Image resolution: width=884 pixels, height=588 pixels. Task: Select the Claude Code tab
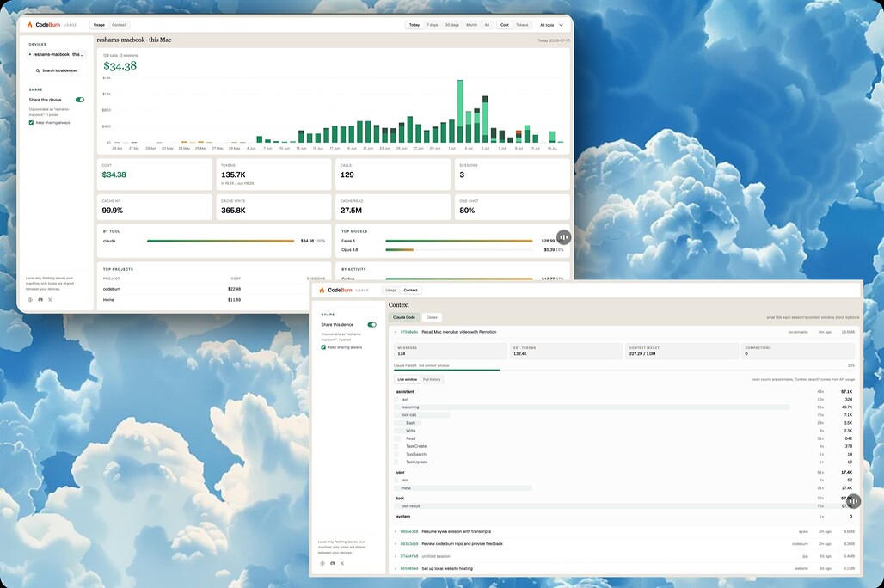coord(404,317)
